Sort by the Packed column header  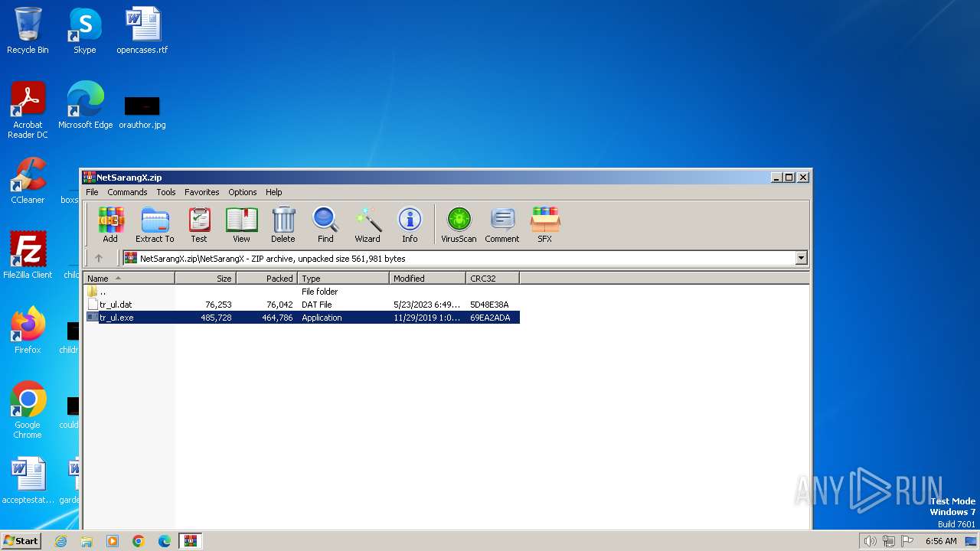[266, 279]
